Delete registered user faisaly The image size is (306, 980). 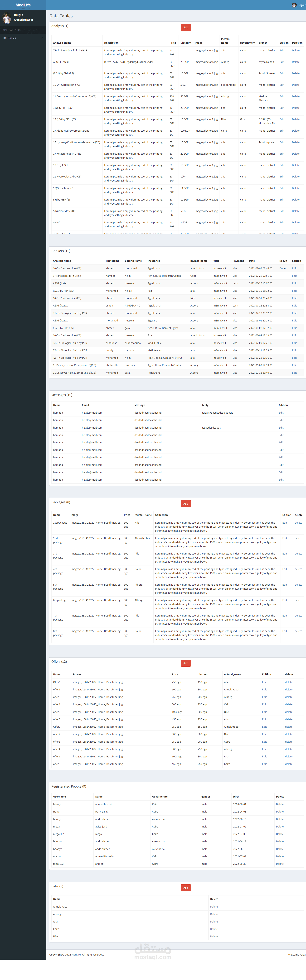coord(280,804)
